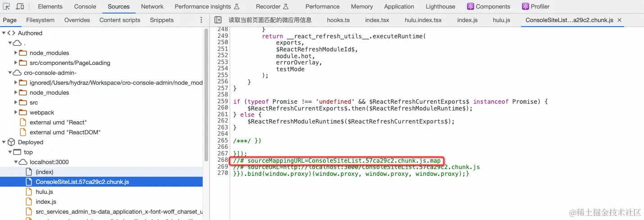Click the top frame window icon
The width and height of the screenshot is (644, 220).
(18, 152)
